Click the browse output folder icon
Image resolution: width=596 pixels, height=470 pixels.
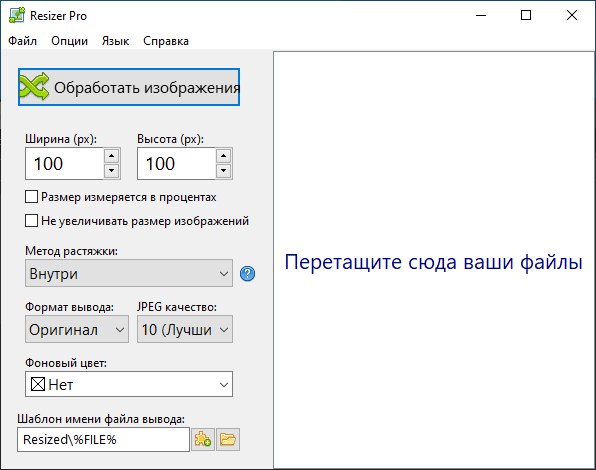(228, 440)
